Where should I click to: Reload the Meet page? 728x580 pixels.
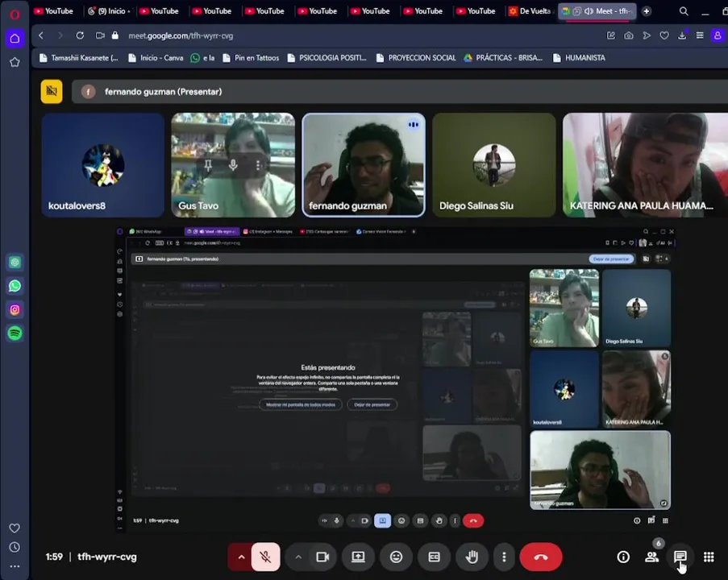pyautogui.click(x=80, y=35)
